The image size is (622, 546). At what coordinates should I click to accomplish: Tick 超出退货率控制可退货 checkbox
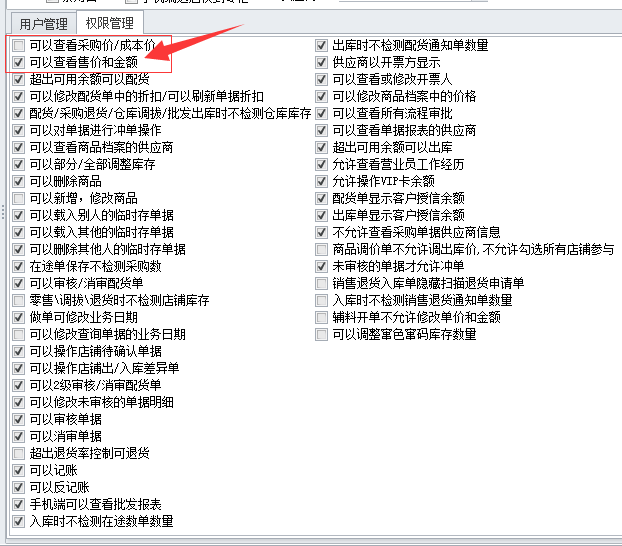(x=18, y=453)
